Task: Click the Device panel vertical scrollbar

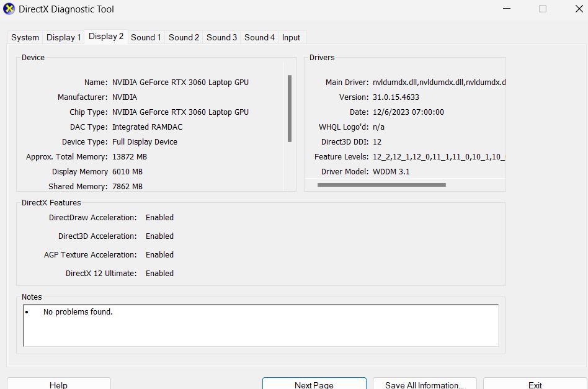Action: pos(290,109)
